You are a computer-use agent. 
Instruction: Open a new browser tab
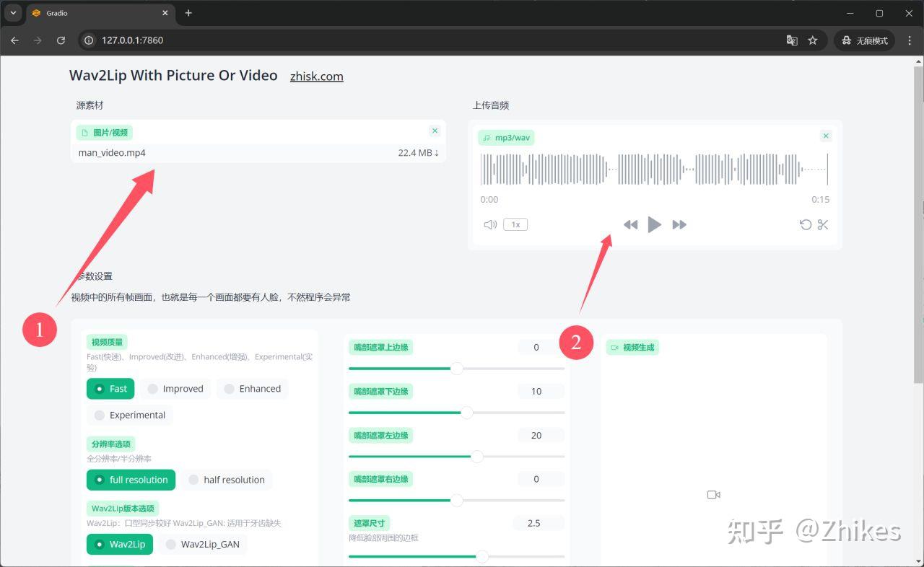188,13
